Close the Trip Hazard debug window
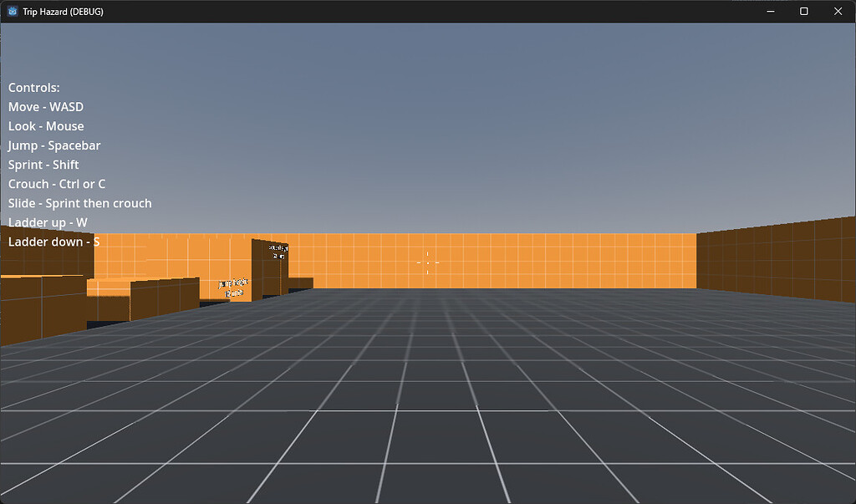This screenshot has width=856, height=504. tap(838, 12)
